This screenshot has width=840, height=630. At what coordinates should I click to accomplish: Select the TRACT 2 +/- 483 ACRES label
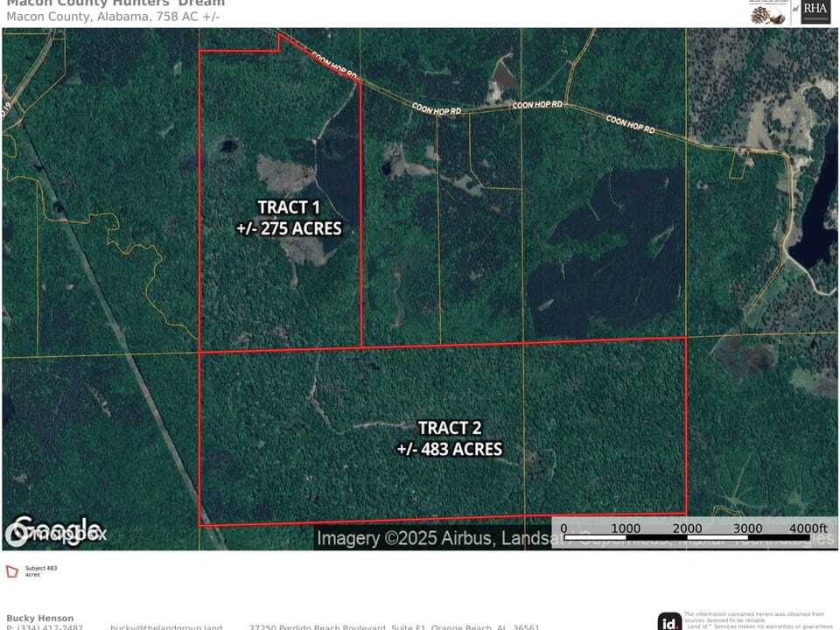click(x=451, y=438)
